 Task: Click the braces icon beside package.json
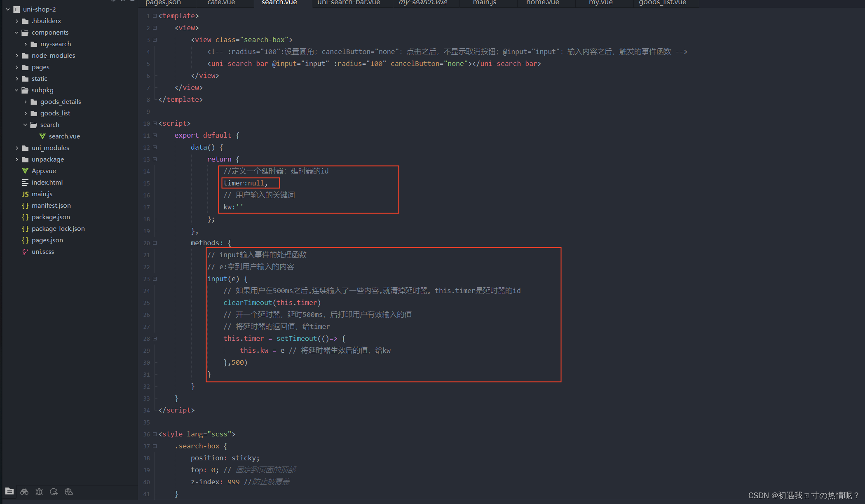pos(25,217)
